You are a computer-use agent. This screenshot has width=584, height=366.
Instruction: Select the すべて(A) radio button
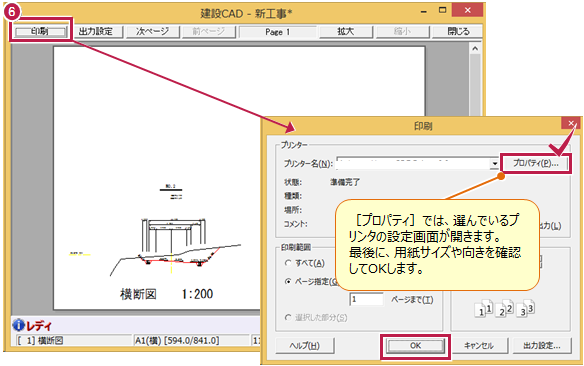pyautogui.click(x=288, y=263)
